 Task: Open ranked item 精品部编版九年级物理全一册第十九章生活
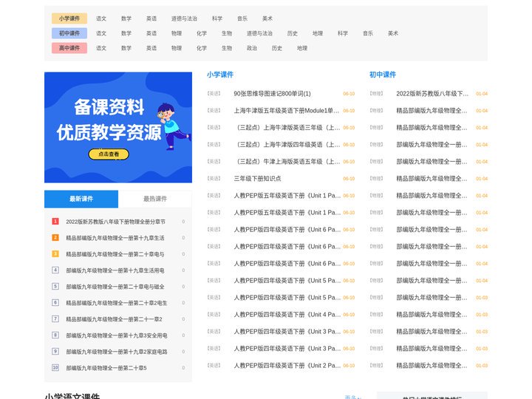point(115,238)
